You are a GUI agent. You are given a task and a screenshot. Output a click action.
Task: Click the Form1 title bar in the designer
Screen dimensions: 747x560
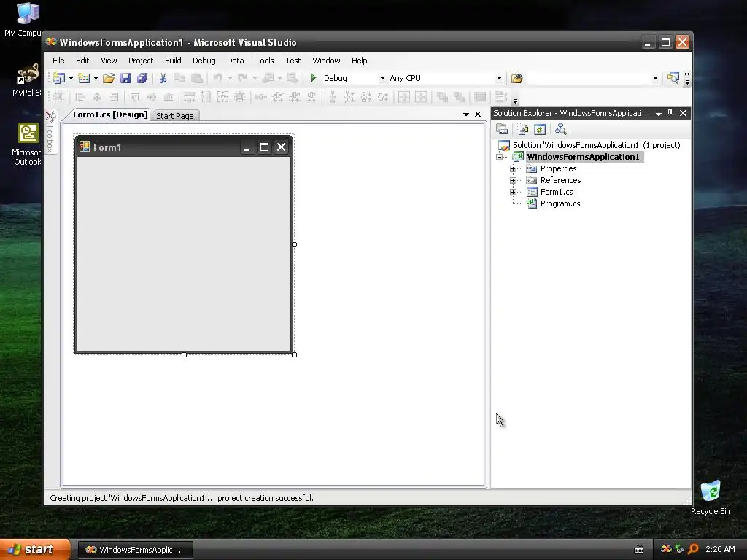tap(184, 147)
